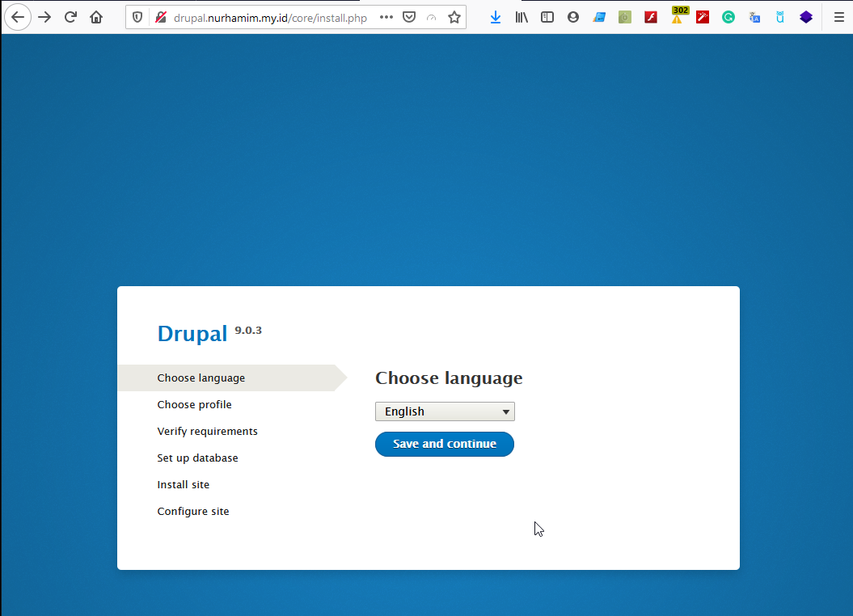Toggle the sidebar view icon

point(547,17)
